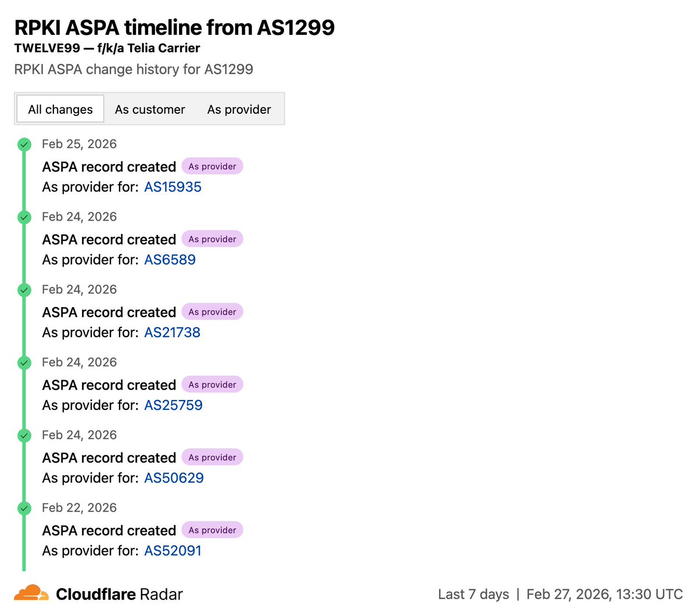The height and width of the screenshot is (616, 697).
Task: Open the timestamp 'Feb 27, 2026, 13:30 UTC' selector
Action: pos(604,594)
